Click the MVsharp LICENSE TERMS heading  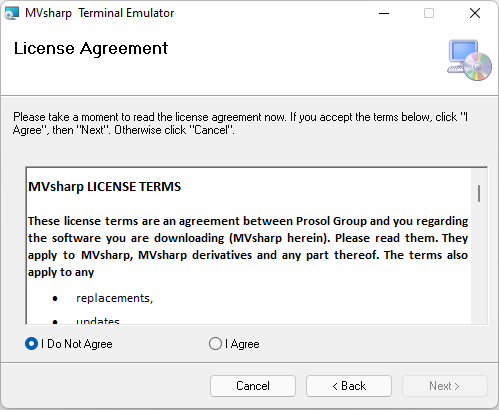pyautogui.click(x=104, y=187)
